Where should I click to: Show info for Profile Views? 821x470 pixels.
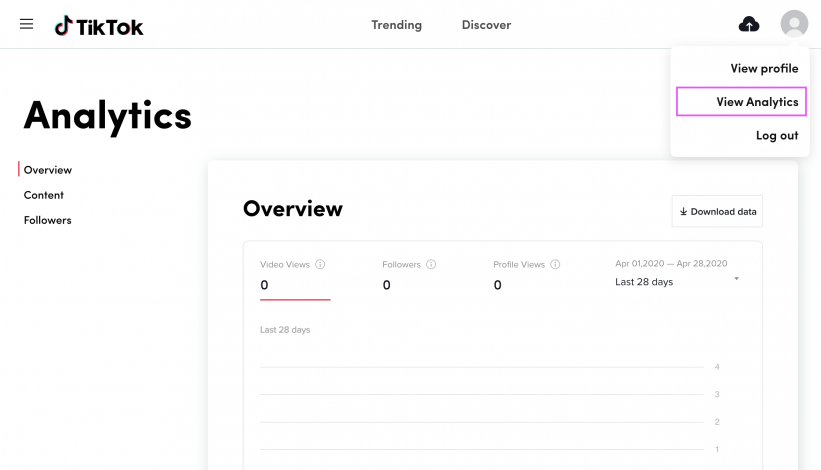coord(555,264)
